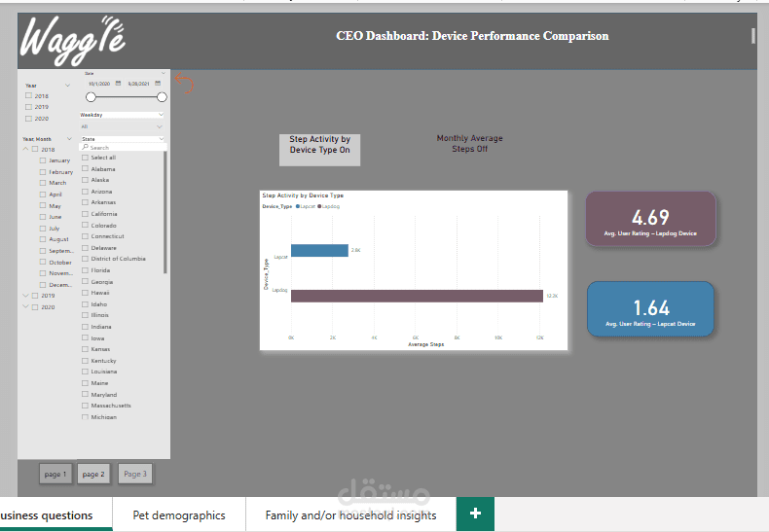Screen dimensions: 769x532
Task: Open the Date slicer chevron menu
Action: tap(164, 74)
